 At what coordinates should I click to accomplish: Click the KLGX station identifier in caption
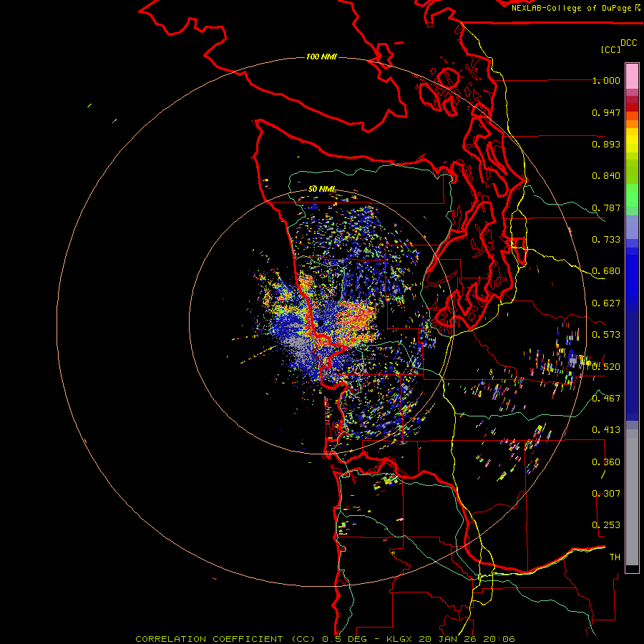click(x=400, y=639)
